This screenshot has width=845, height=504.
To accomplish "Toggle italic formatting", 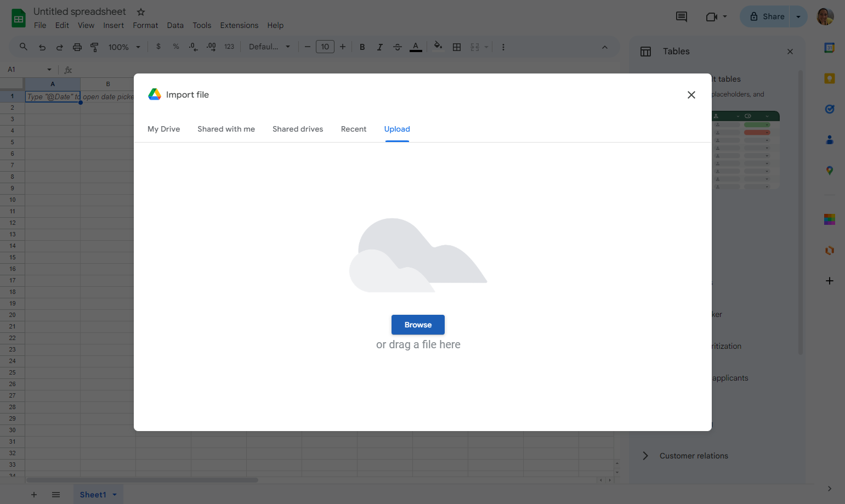I will pyautogui.click(x=379, y=47).
